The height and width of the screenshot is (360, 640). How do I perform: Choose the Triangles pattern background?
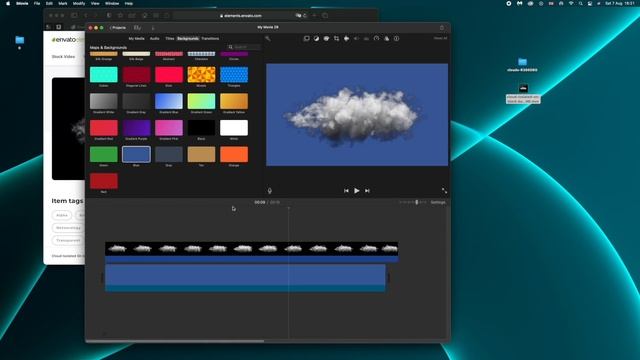click(x=234, y=75)
